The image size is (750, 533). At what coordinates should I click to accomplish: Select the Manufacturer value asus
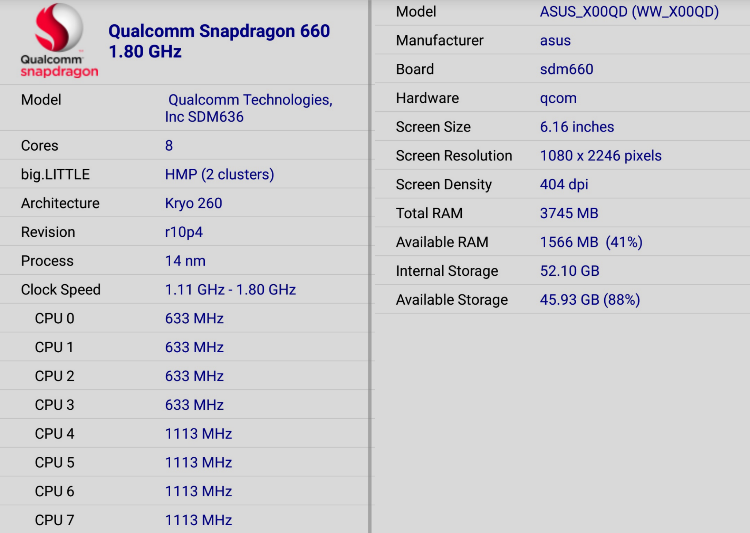[x=555, y=41]
